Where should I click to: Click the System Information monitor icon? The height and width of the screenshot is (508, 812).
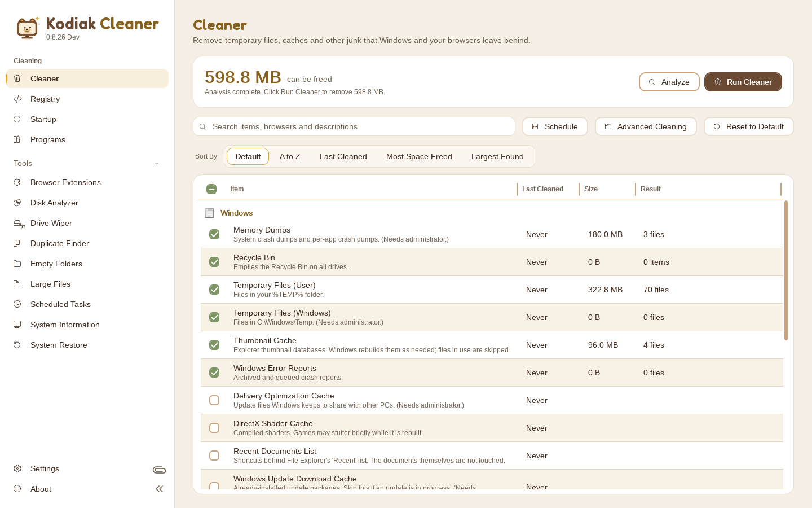point(17,325)
